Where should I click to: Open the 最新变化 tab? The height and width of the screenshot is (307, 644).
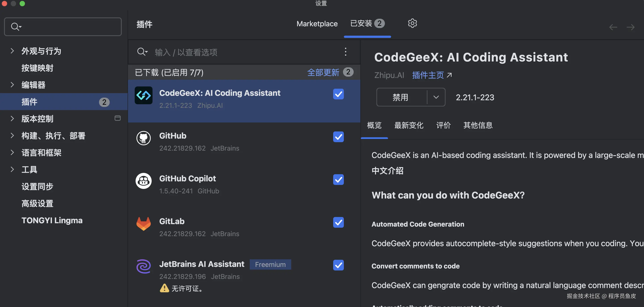pos(409,125)
